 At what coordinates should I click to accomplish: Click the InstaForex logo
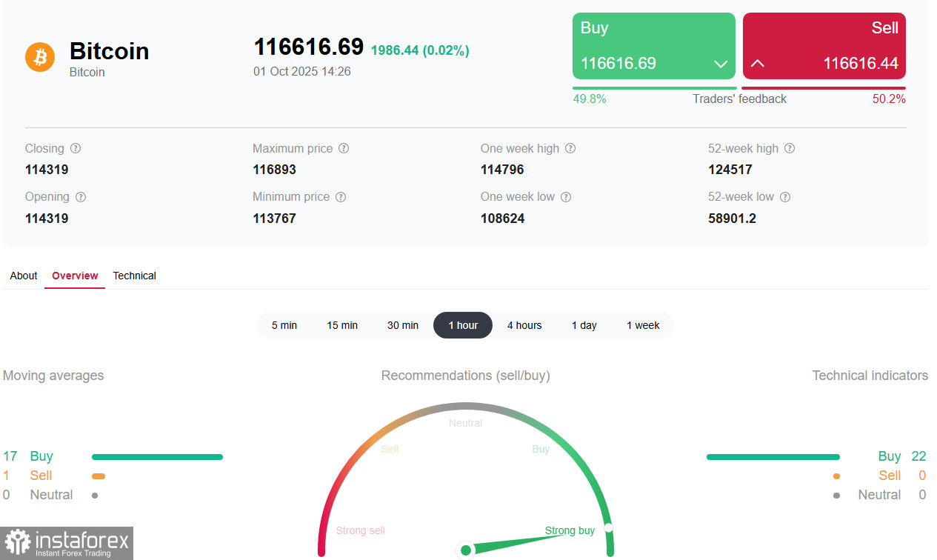67,543
